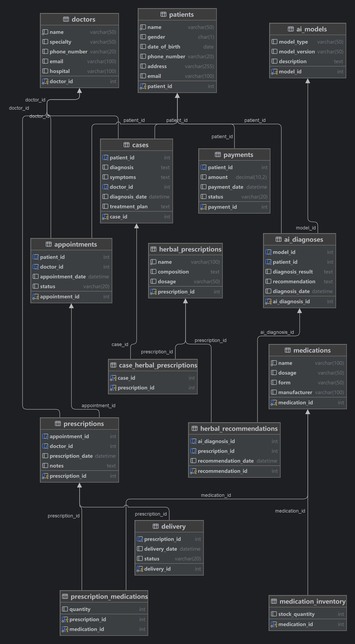Click the key icon for model_id in ai_models
The width and height of the screenshot is (355, 644).
pos(275,72)
